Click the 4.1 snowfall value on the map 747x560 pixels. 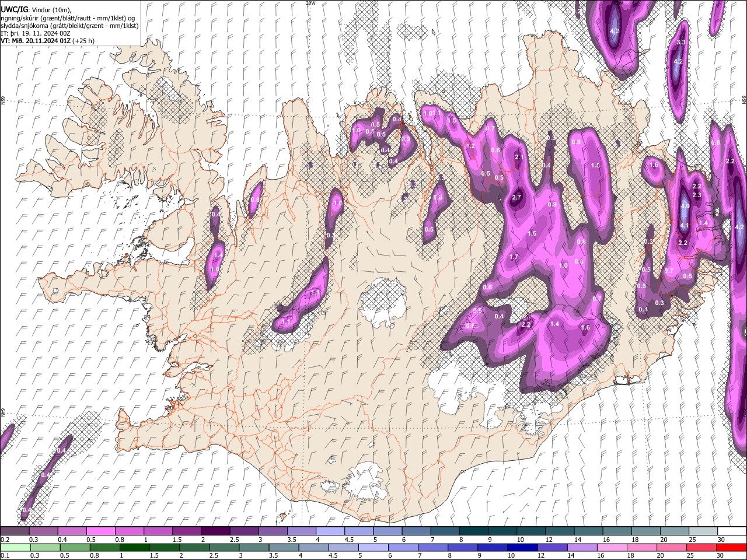(x=685, y=225)
